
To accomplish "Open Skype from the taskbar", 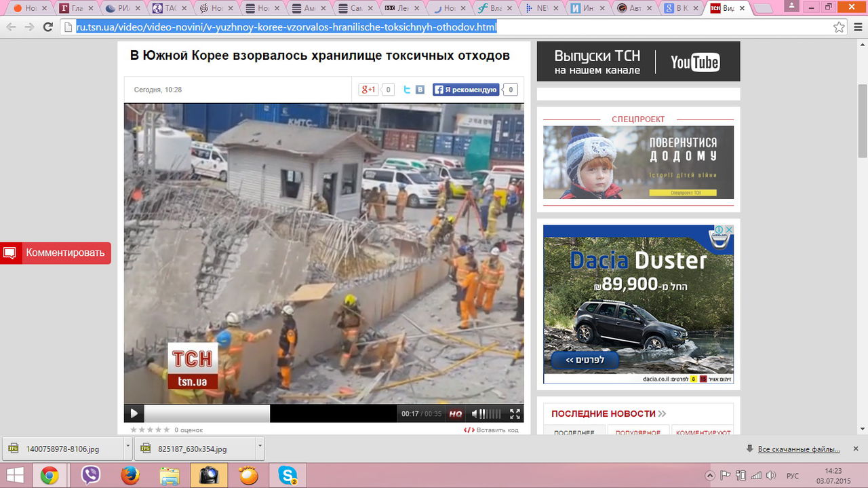I will [x=288, y=475].
